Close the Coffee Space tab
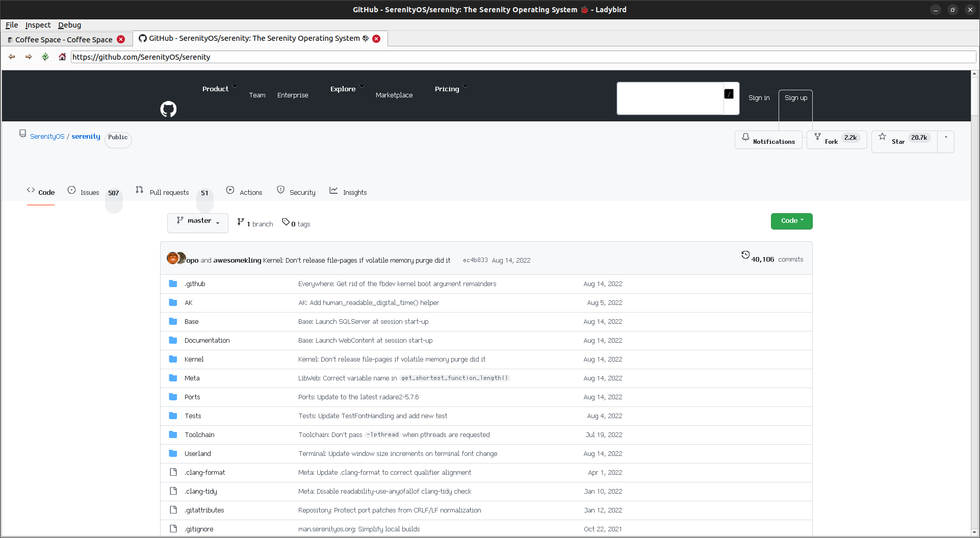Screen dimensions: 980x538 (x=121, y=39)
